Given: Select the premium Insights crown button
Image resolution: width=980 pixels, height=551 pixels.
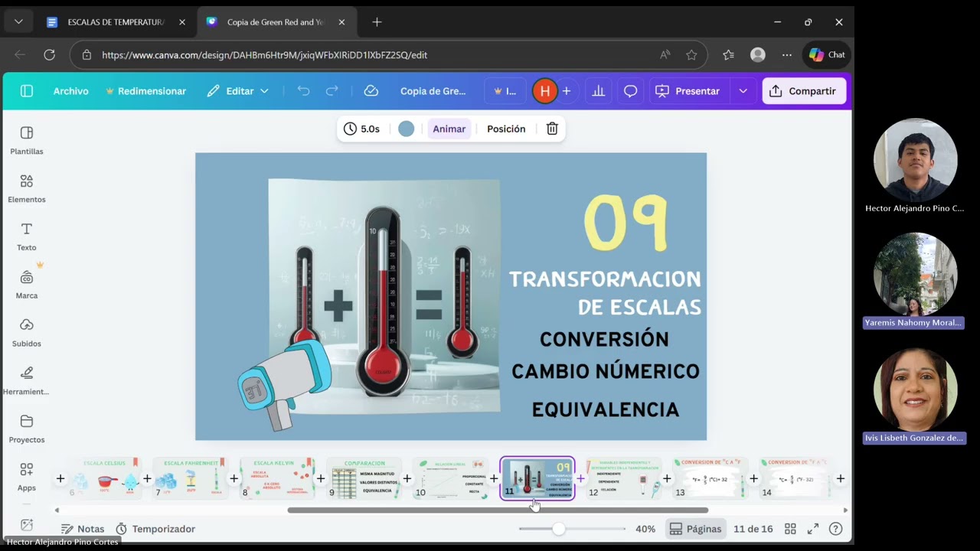Looking at the screenshot, I should tap(505, 91).
